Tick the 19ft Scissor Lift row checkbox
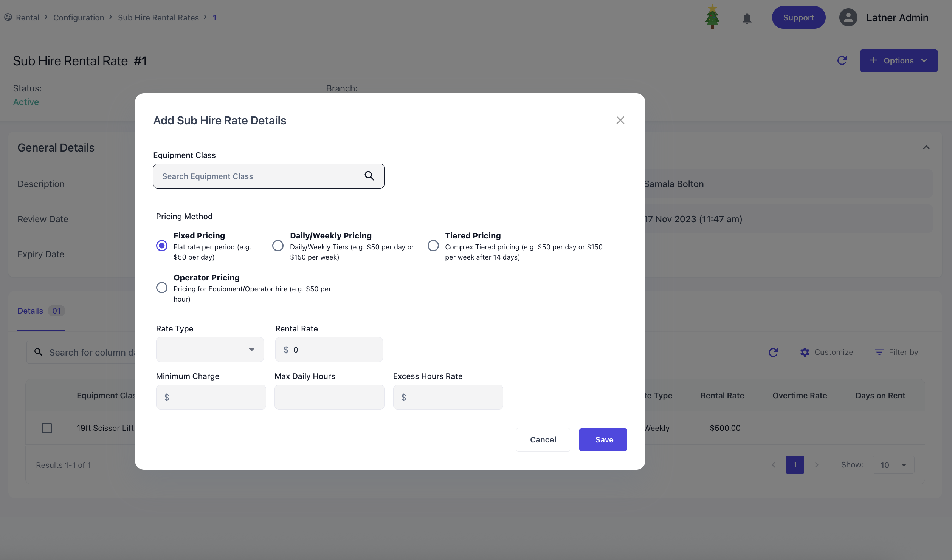 [47, 428]
